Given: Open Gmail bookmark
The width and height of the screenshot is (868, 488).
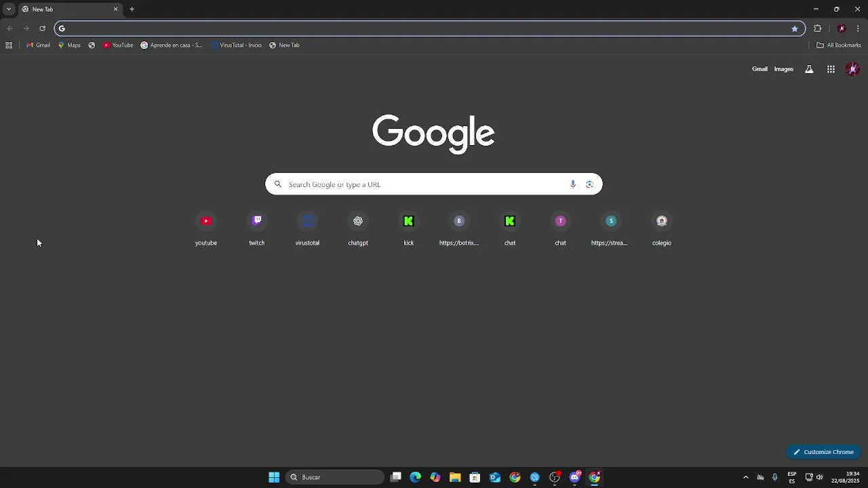Looking at the screenshot, I should (x=38, y=45).
